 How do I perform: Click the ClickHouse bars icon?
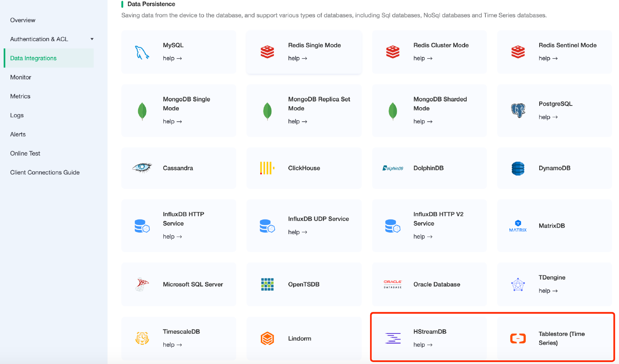[x=267, y=168]
